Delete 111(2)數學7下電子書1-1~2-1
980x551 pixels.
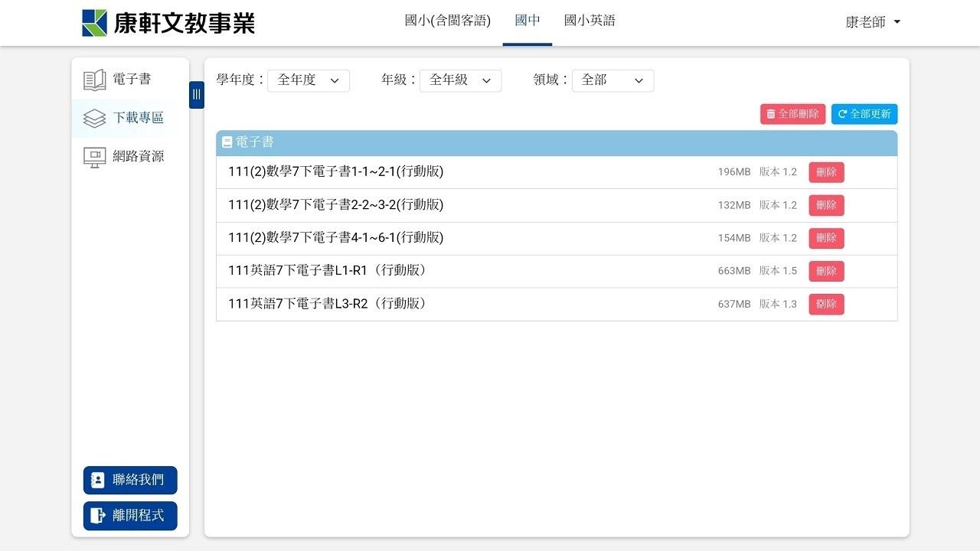(826, 172)
